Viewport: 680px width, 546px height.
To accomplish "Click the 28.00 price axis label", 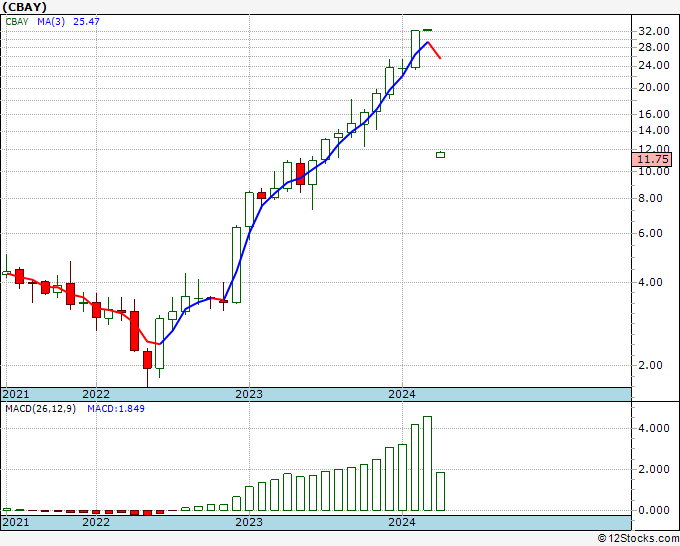I will 654,47.
